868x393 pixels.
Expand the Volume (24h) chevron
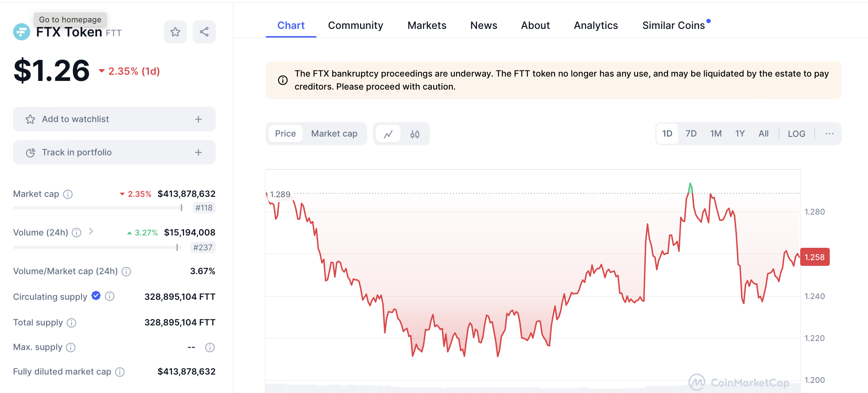(x=91, y=232)
